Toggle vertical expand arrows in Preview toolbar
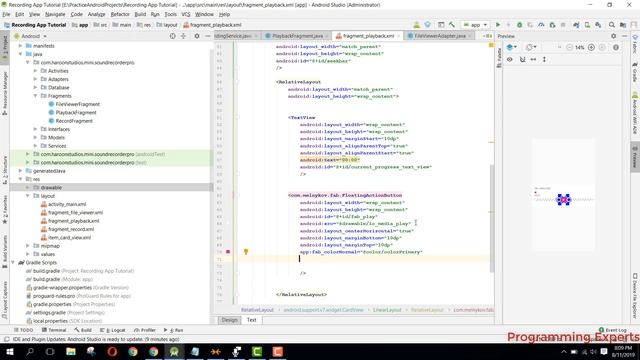Image resolution: width=640 pixels, height=360 pixels. (x=544, y=59)
